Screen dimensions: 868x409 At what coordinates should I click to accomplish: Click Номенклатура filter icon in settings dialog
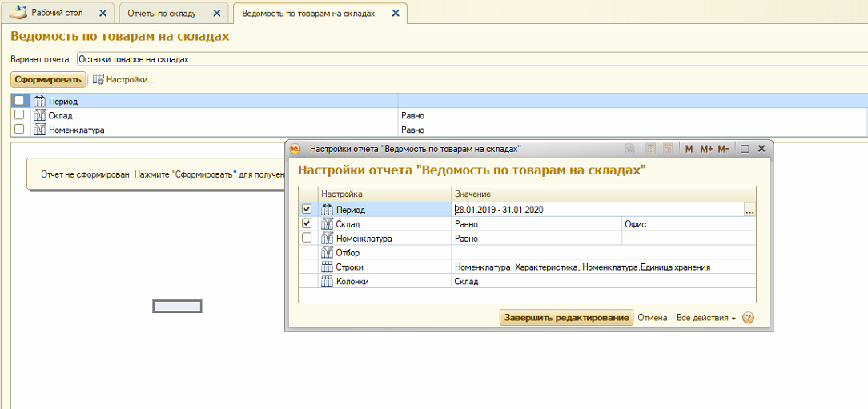(327, 239)
